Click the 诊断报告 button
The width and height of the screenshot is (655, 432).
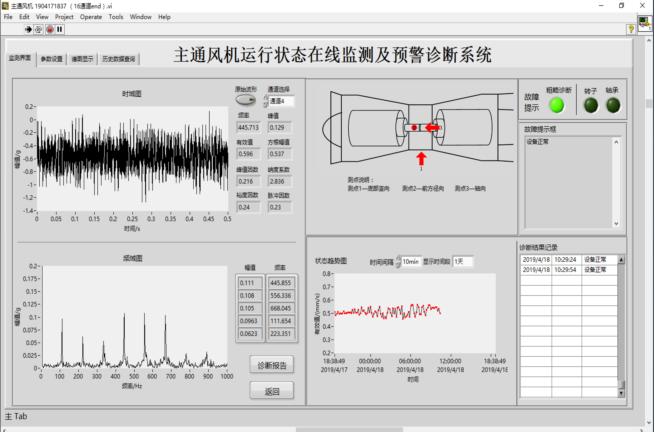pos(272,364)
